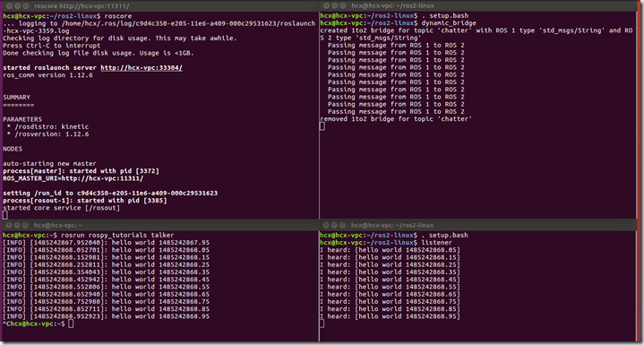The height and width of the screenshot is (345, 644).
Task: Close the listener terminal window
Action: pyautogui.click(x=327, y=225)
